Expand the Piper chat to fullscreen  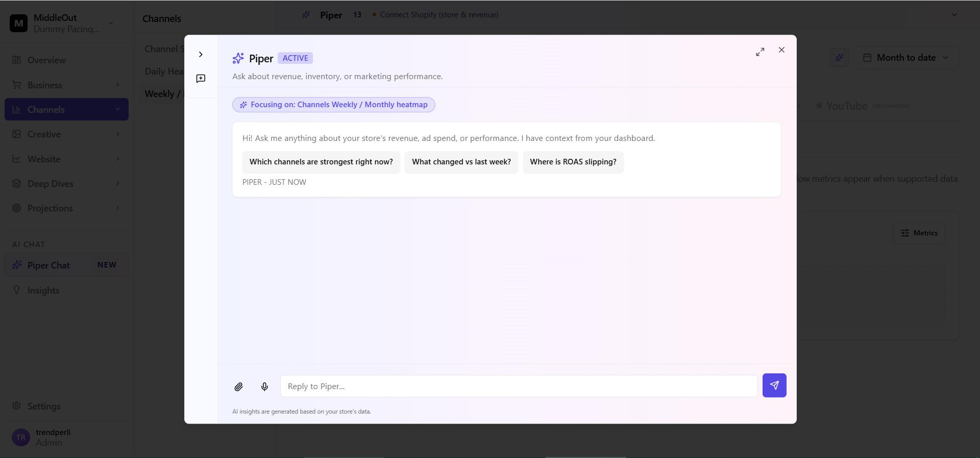[x=760, y=52]
